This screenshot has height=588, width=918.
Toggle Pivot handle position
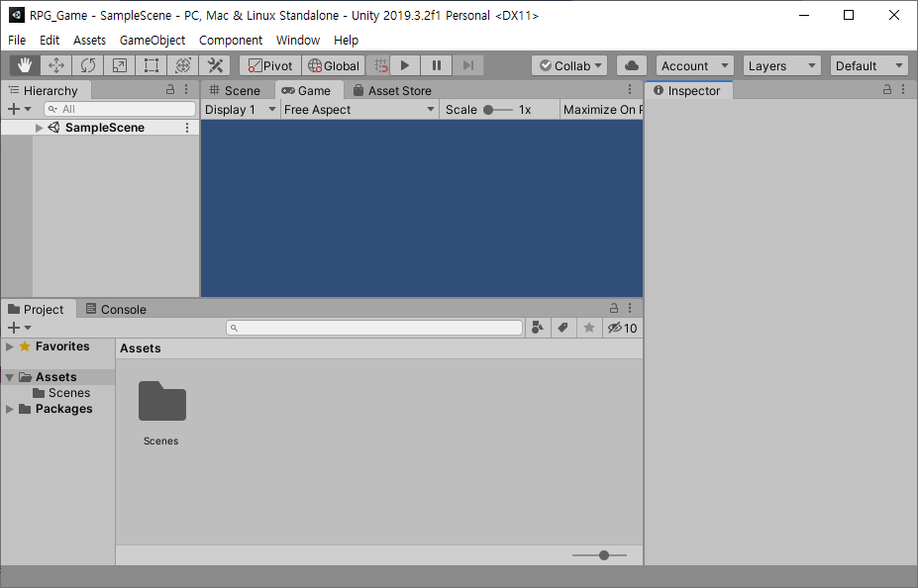click(270, 65)
